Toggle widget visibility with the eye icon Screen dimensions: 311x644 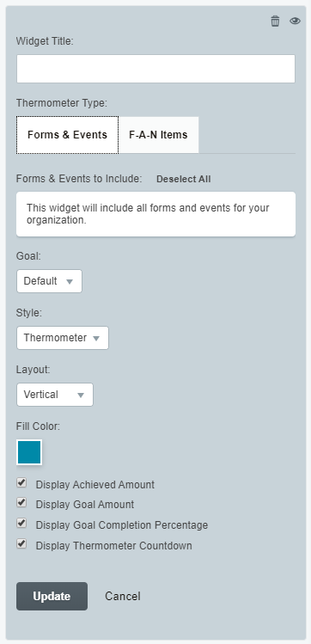pos(295,21)
